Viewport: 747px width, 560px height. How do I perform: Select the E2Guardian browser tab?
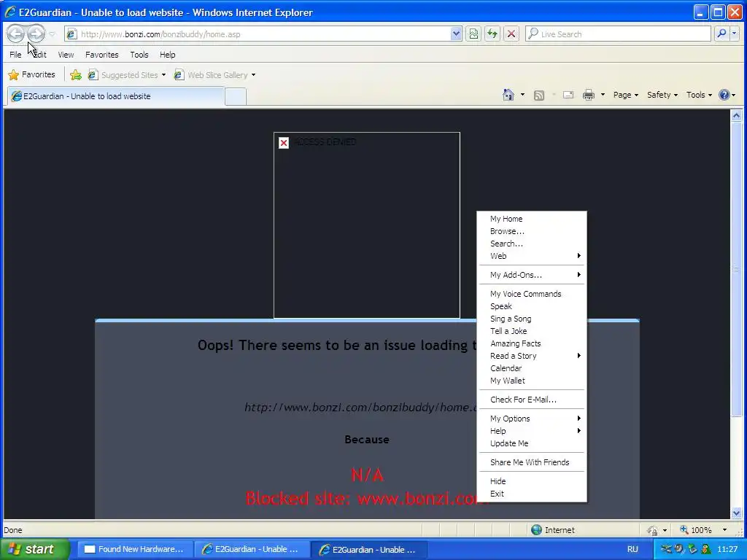[x=116, y=96]
